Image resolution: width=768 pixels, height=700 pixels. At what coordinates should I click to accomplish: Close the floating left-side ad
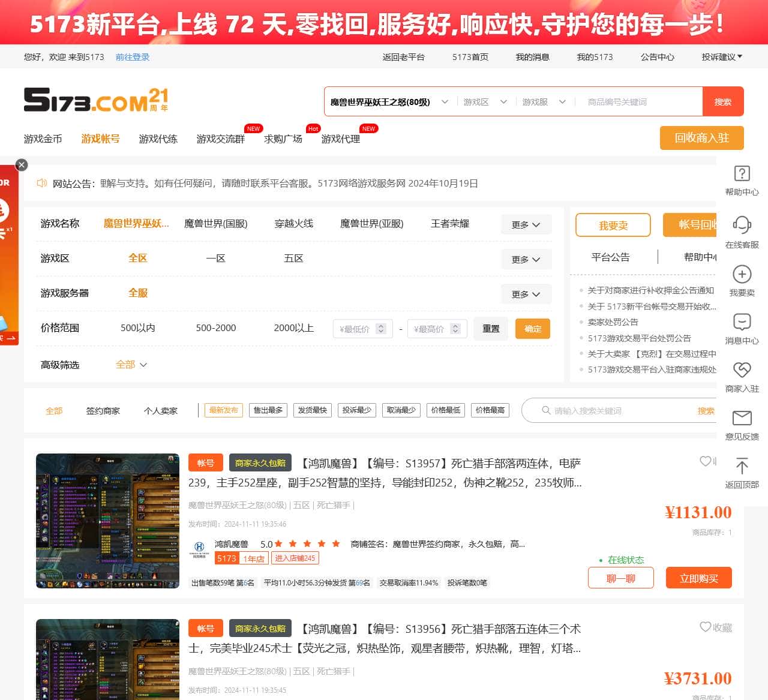[22, 165]
